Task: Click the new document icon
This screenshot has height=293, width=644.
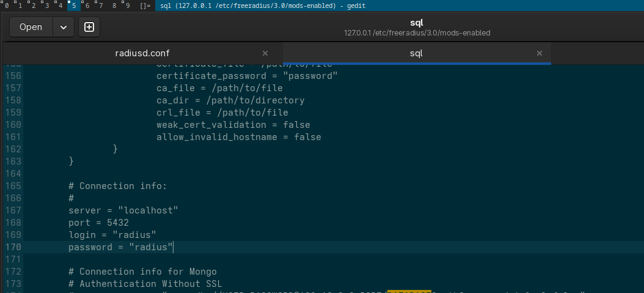Action: pyautogui.click(x=89, y=27)
